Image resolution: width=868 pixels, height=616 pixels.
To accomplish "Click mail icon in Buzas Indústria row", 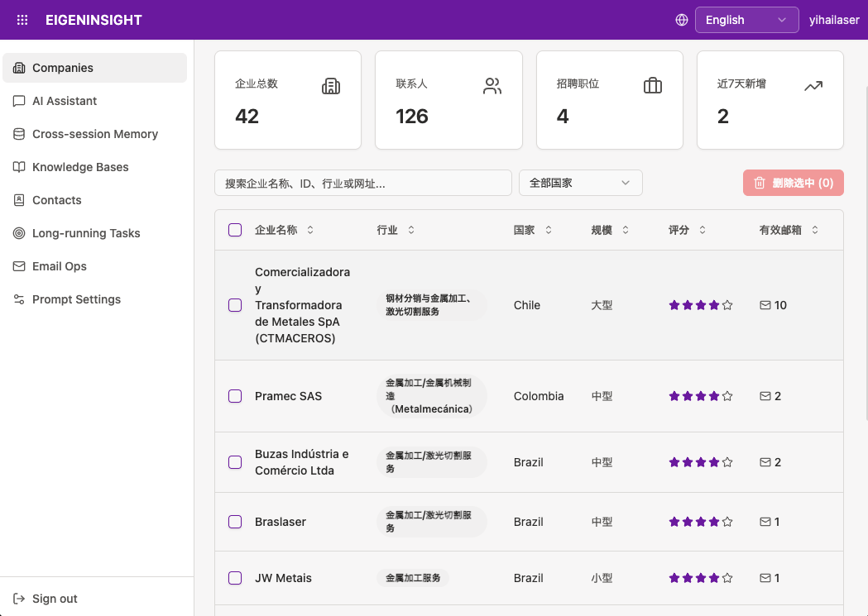I will pyautogui.click(x=765, y=462).
